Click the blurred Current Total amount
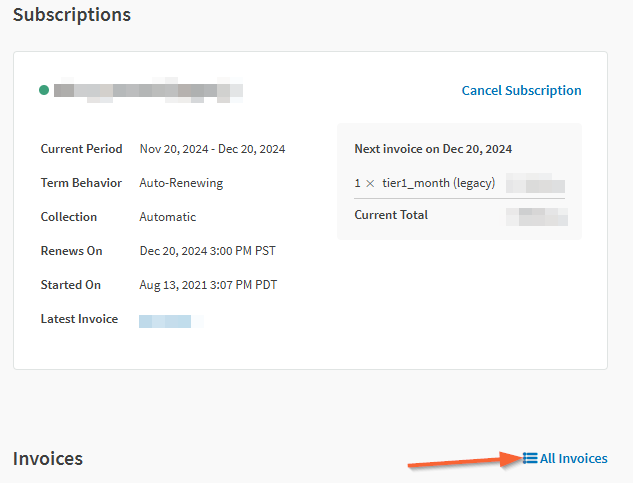The image size is (633, 483). pyautogui.click(x=537, y=215)
